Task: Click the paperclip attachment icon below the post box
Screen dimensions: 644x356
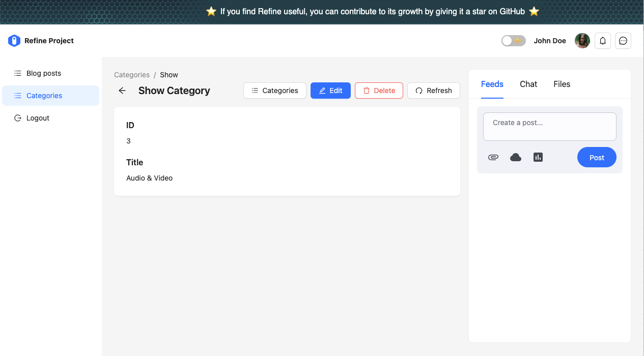Action: point(493,157)
